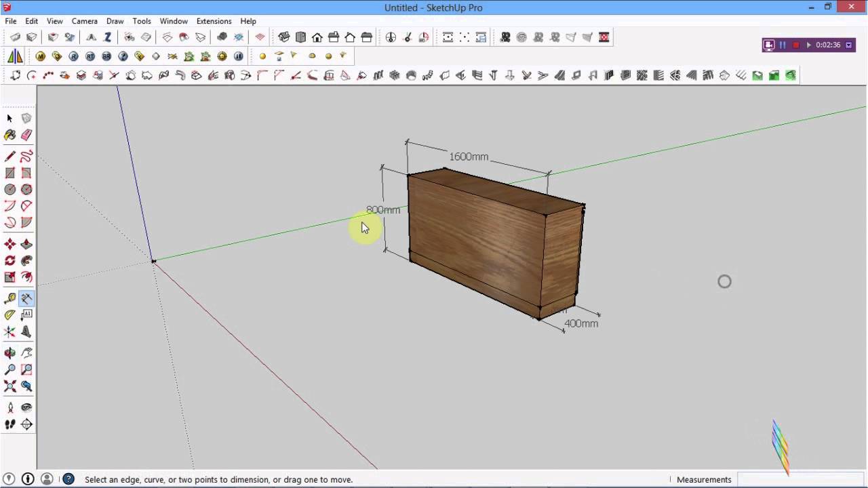Pause the screen recording

pos(783,45)
